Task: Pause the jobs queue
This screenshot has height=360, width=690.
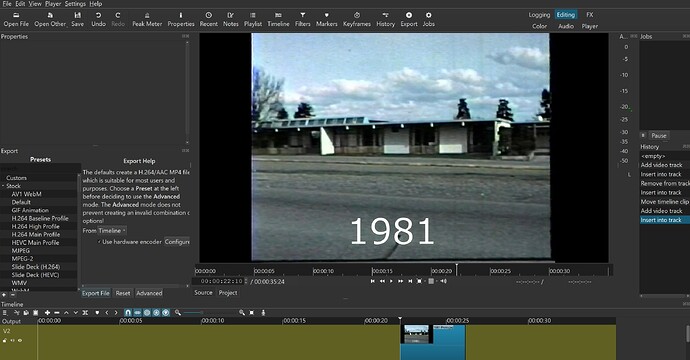Action: click(659, 136)
